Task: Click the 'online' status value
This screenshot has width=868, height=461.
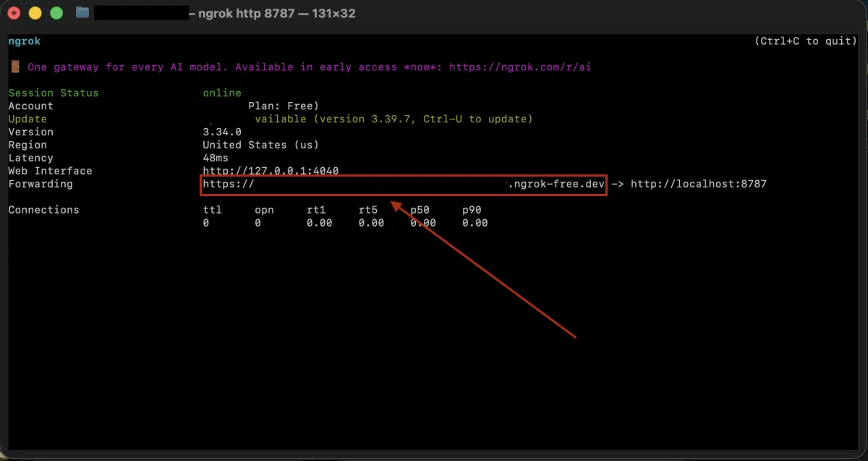Action: 222,93
